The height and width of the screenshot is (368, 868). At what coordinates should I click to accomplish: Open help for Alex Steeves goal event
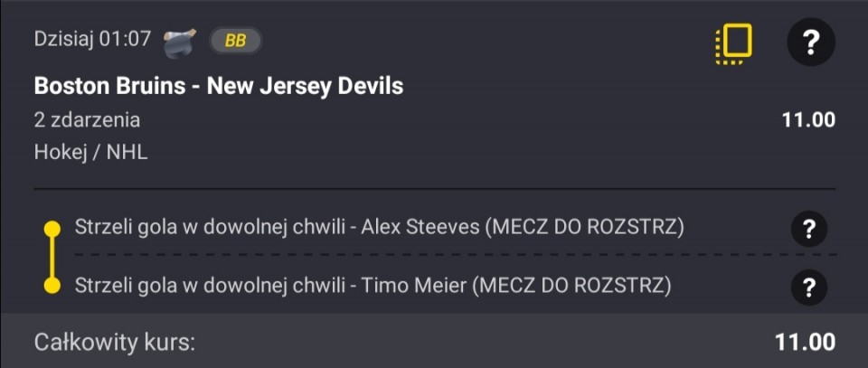pyautogui.click(x=809, y=230)
